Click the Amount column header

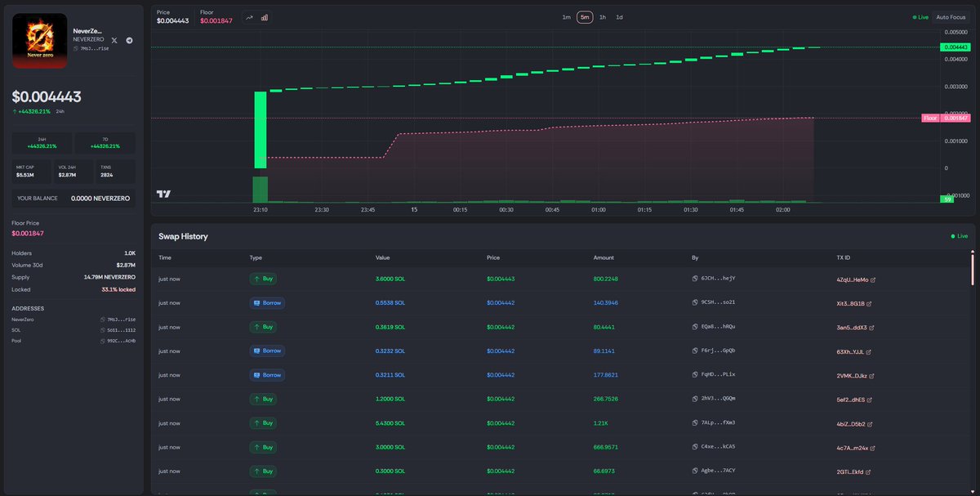pos(604,257)
